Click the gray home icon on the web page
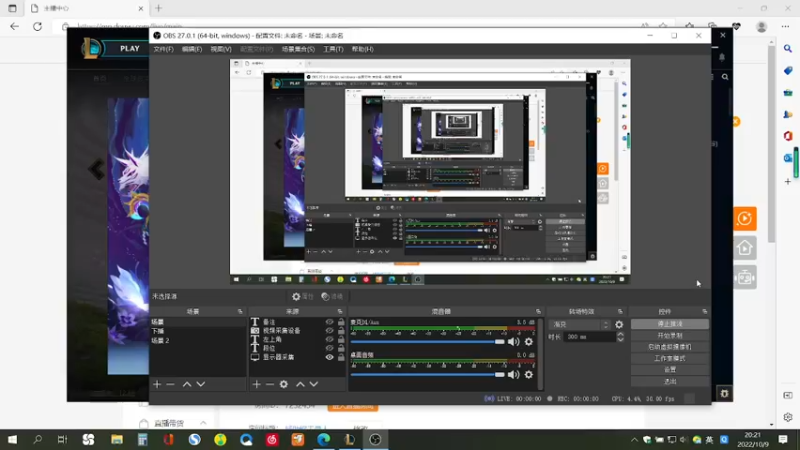The width and height of the screenshot is (800, 450). click(745, 248)
